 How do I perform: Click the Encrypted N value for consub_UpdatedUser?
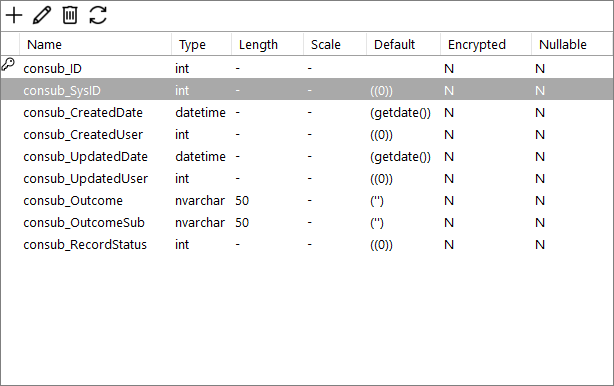pyautogui.click(x=449, y=179)
